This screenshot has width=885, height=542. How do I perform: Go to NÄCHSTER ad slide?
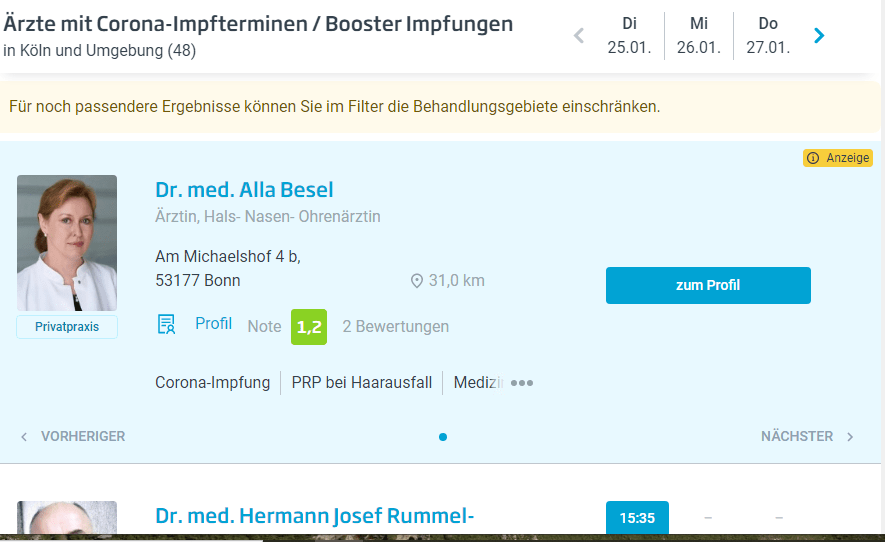click(x=807, y=437)
